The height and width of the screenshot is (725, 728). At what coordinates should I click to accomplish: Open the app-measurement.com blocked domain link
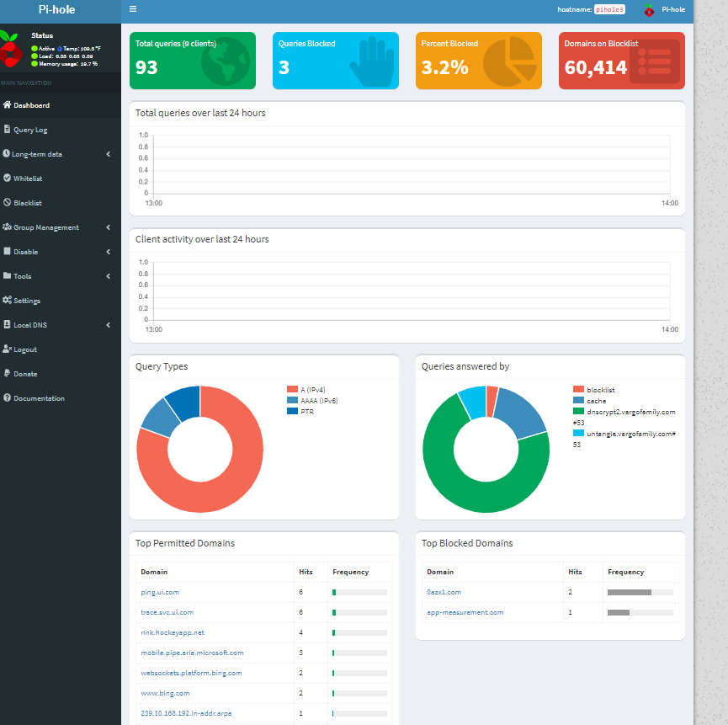465,612
